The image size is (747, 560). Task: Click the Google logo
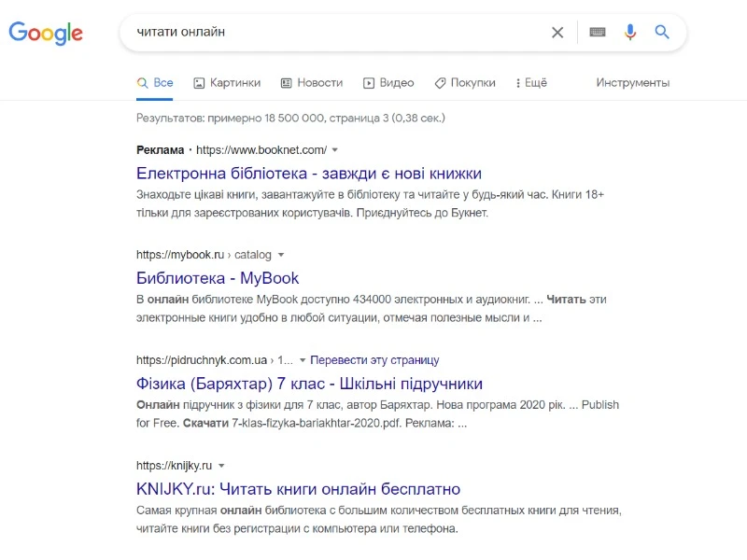46,33
